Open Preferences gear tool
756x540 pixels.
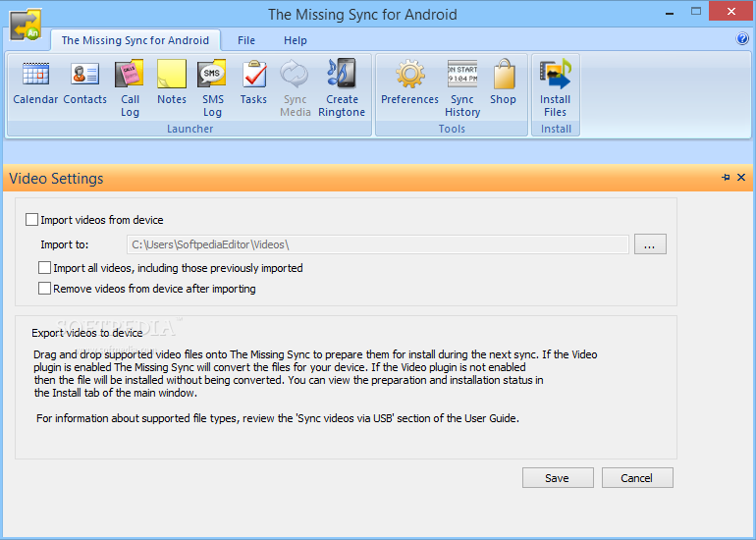tap(409, 82)
